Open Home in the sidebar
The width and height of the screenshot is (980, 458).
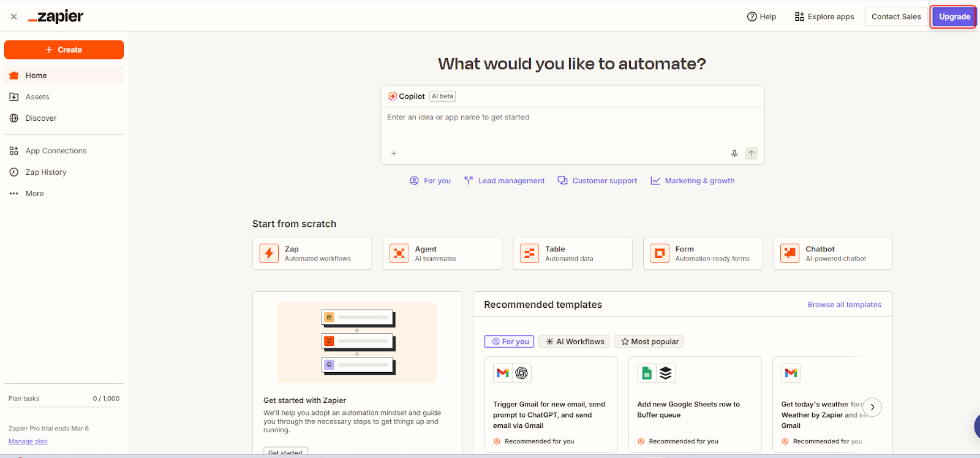[64, 75]
